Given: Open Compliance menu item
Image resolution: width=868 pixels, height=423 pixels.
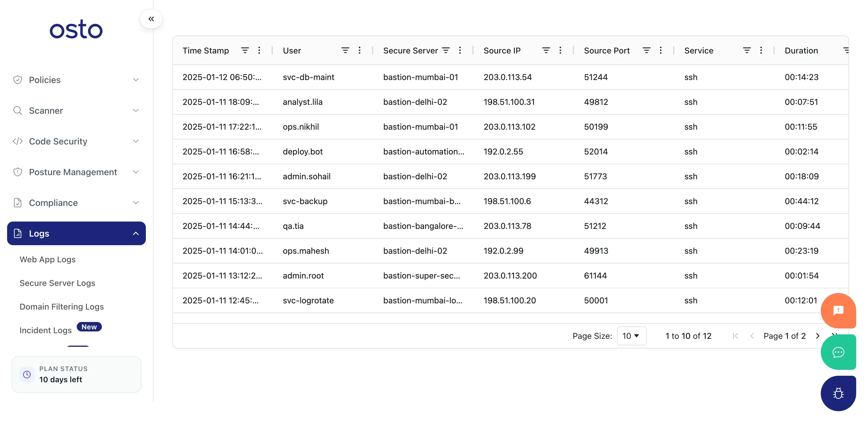Looking at the screenshot, I should [76, 203].
